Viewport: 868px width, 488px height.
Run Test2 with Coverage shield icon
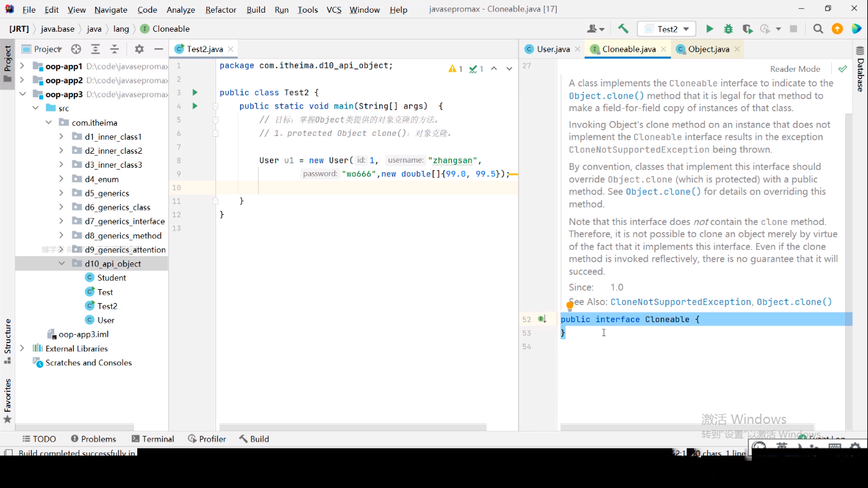click(x=747, y=29)
